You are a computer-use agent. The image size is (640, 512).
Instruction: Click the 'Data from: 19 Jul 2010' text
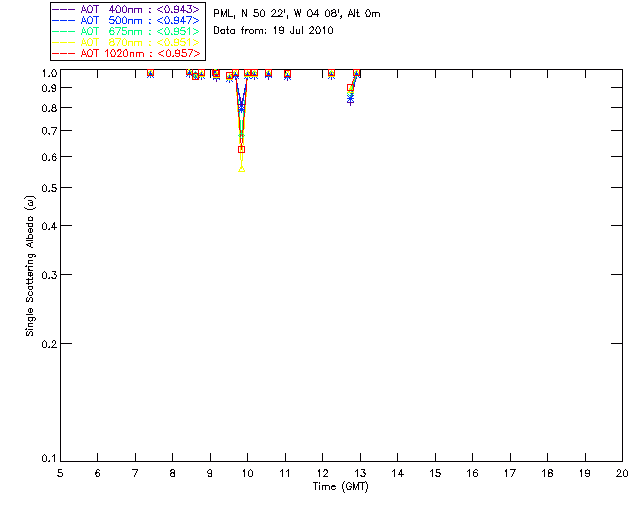coord(273,31)
